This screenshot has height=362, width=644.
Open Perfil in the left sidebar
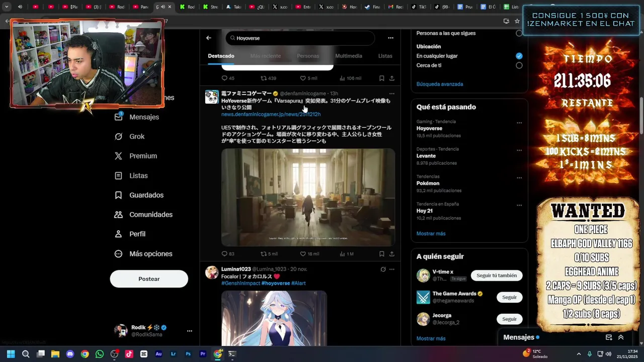point(130,234)
